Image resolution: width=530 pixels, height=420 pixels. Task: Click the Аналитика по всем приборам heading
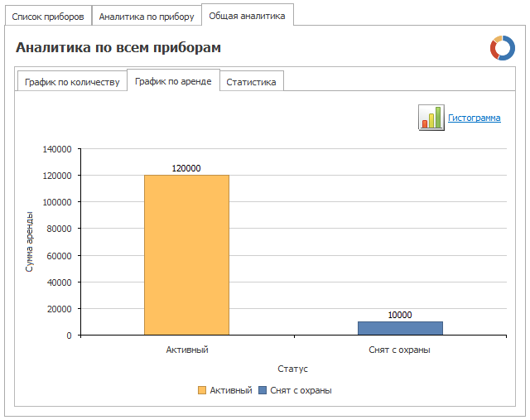(x=118, y=47)
